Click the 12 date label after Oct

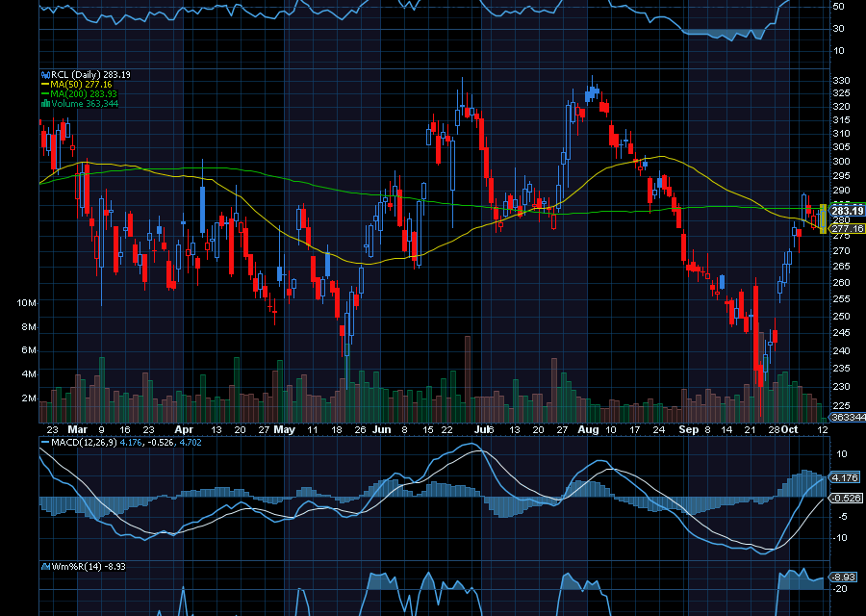(823, 430)
